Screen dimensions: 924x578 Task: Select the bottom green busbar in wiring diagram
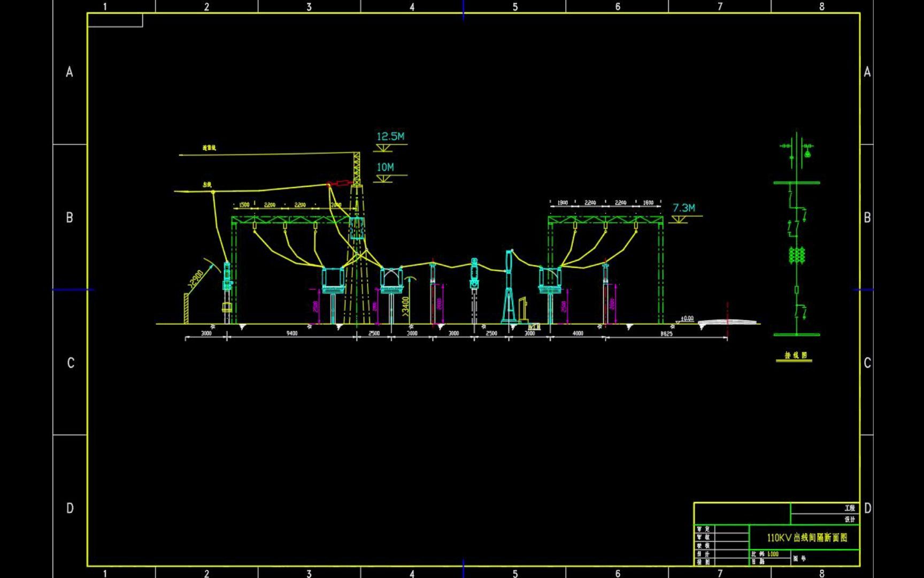click(797, 335)
